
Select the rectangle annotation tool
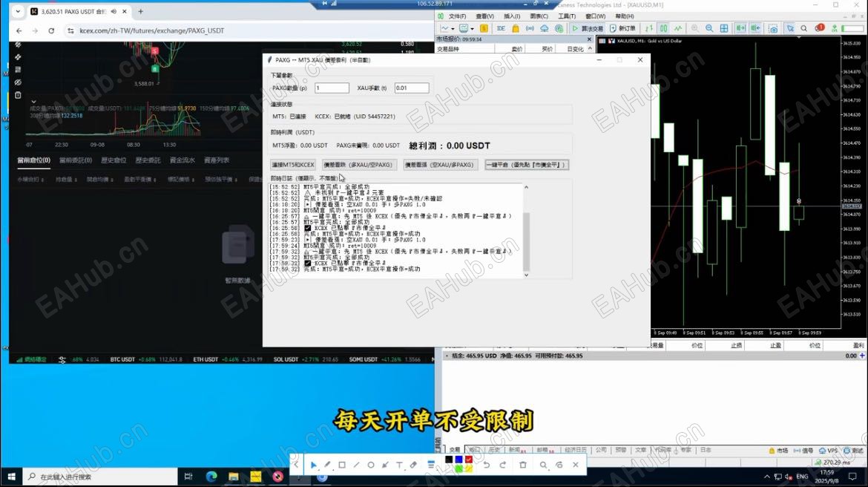[342, 465]
